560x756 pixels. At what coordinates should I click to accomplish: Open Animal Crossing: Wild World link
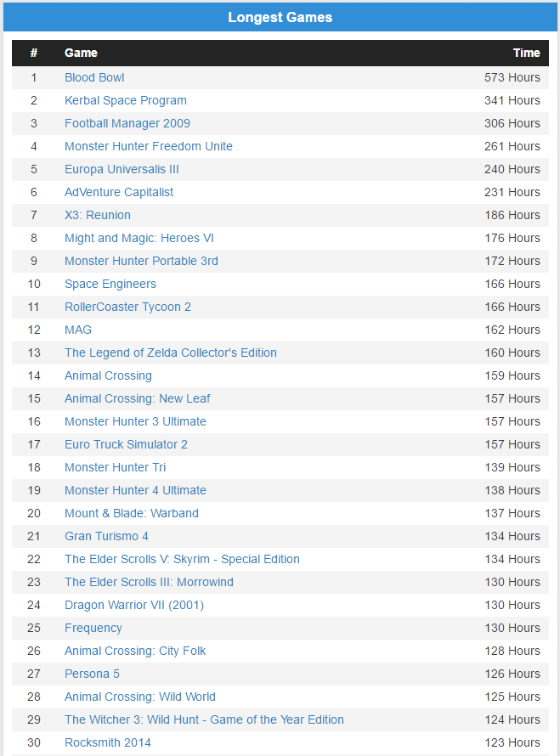140,697
